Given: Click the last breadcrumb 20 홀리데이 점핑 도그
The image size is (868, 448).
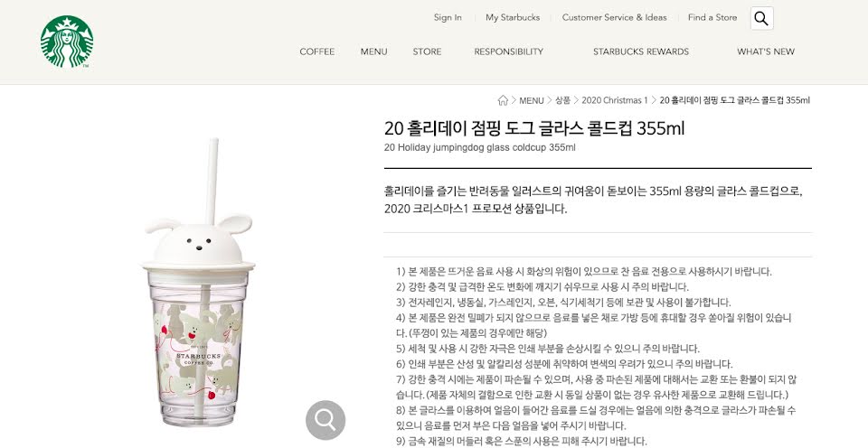Looking at the screenshot, I should pos(735,100).
